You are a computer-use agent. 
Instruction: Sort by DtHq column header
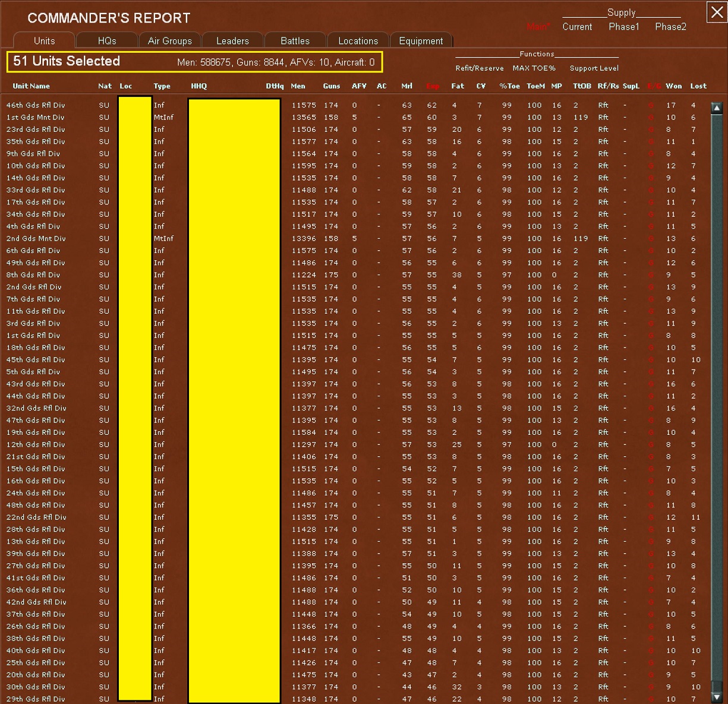tap(275, 86)
